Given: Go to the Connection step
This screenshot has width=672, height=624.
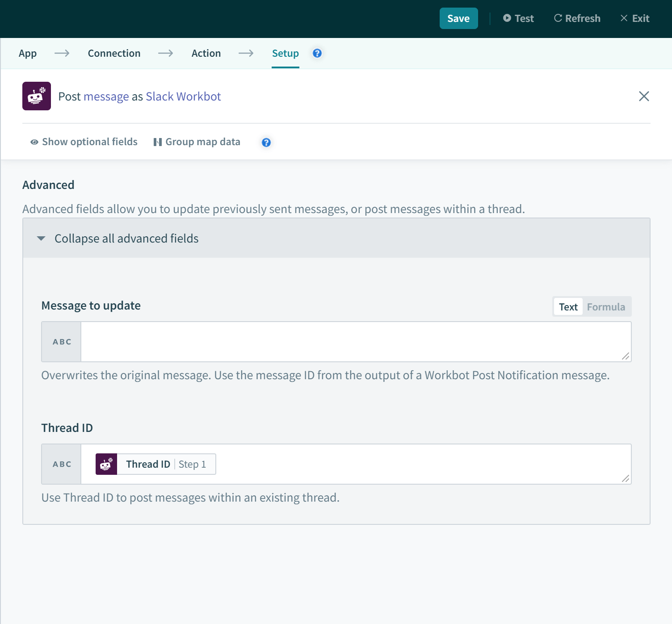Looking at the screenshot, I should pyautogui.click(x=114, y=54).
